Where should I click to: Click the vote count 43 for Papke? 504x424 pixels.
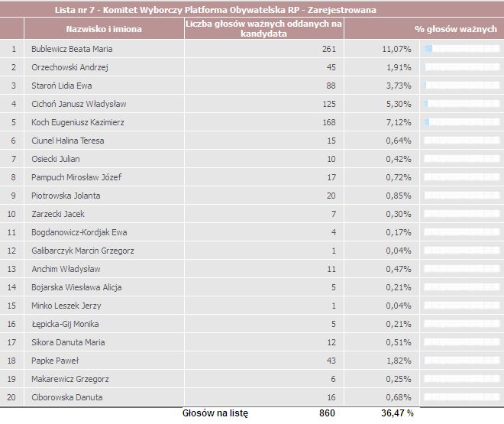pyautogui.click(x=331, y=361)
